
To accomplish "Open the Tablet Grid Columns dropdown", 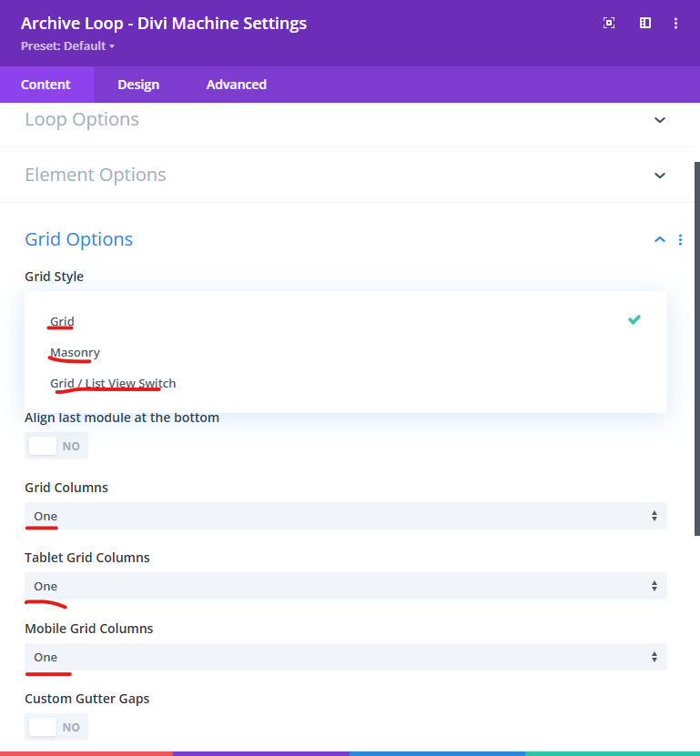I will coord(345,586).
